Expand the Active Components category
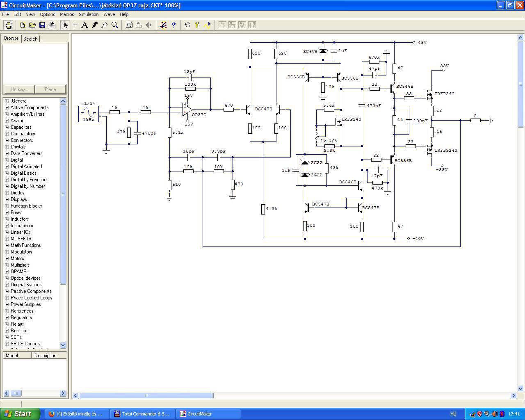This screenshot has height=420, width=525. click(x=7, y=107)
